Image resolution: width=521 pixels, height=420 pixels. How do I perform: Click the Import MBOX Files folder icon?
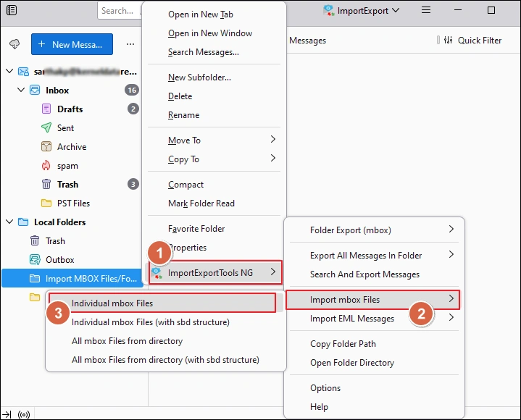click(x=35, y=278)
